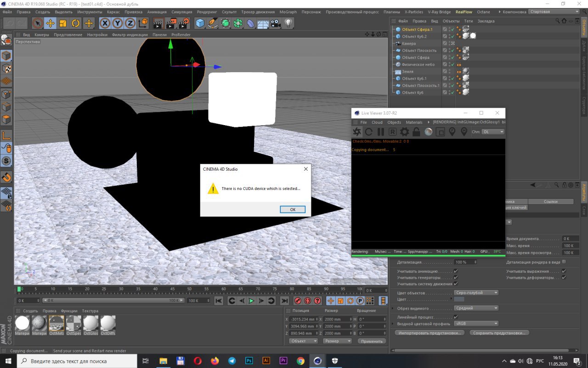
Task: Add a camera object
Action: pos(276,23)
